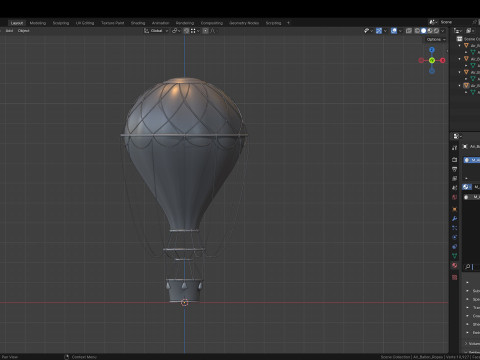Collapse the topmost object under Scene Collection
This screenshot has height=360, width=480.
pyautogui.click(x=460, y=46)
